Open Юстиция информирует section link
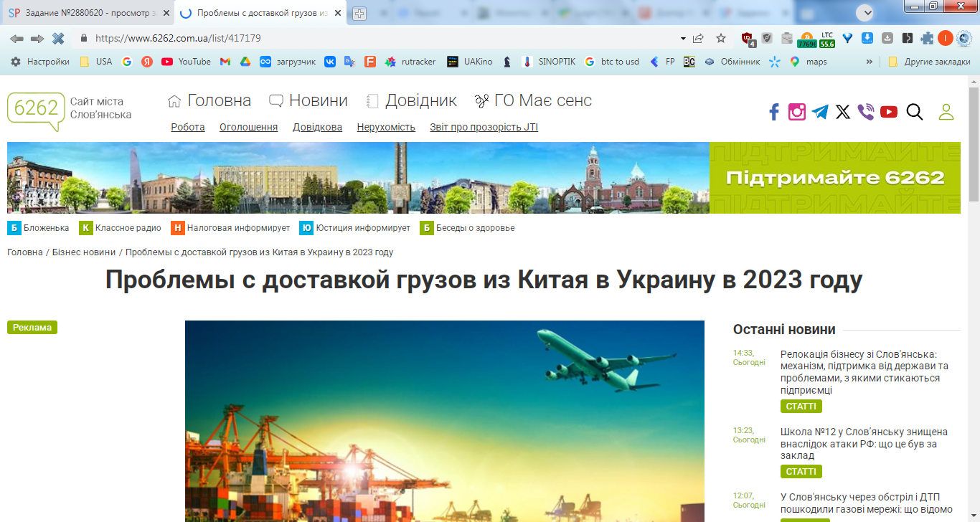 (355, 228)
